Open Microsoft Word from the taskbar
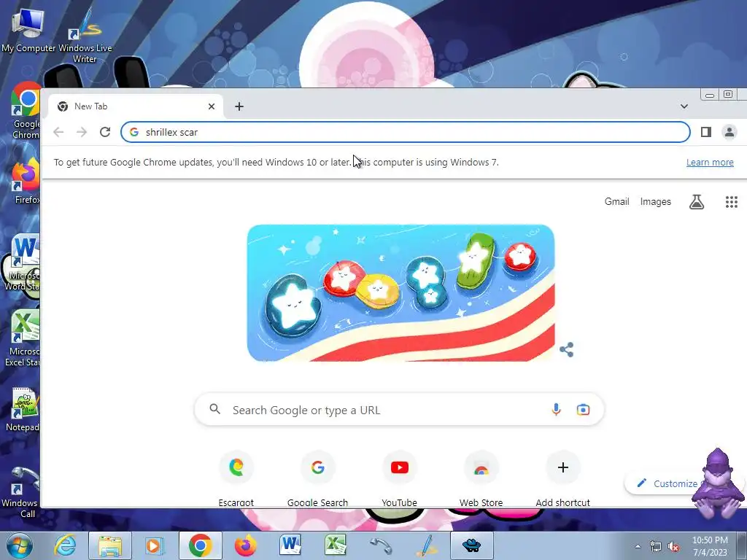This screenshot has height=560, width=747. click(290, 545)
